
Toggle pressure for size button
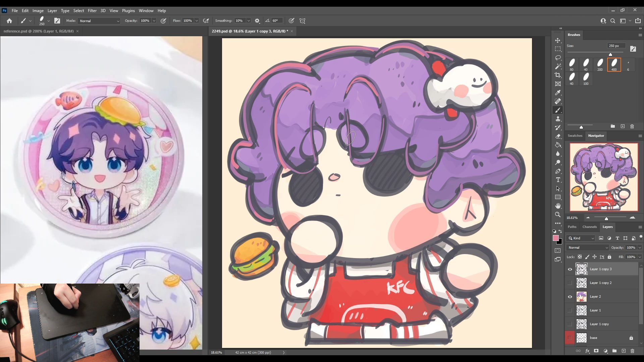291,21
